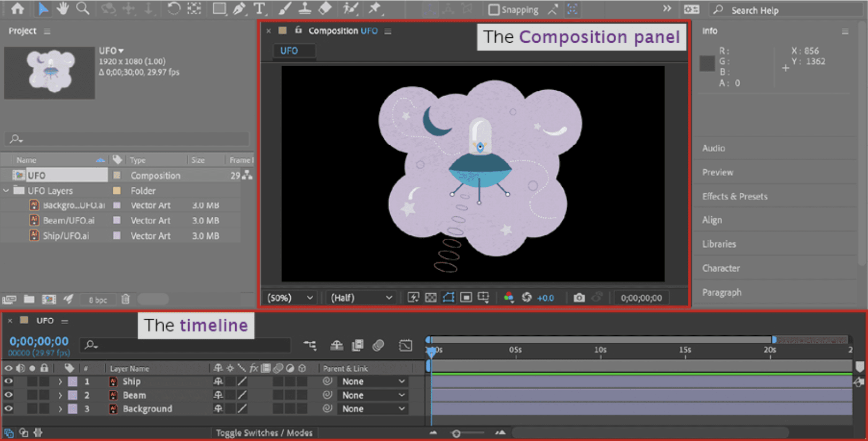The height and width of the screenshot is (441, 868).
Task: Click the new composition icon in Project panel
Action: point(49,299)
